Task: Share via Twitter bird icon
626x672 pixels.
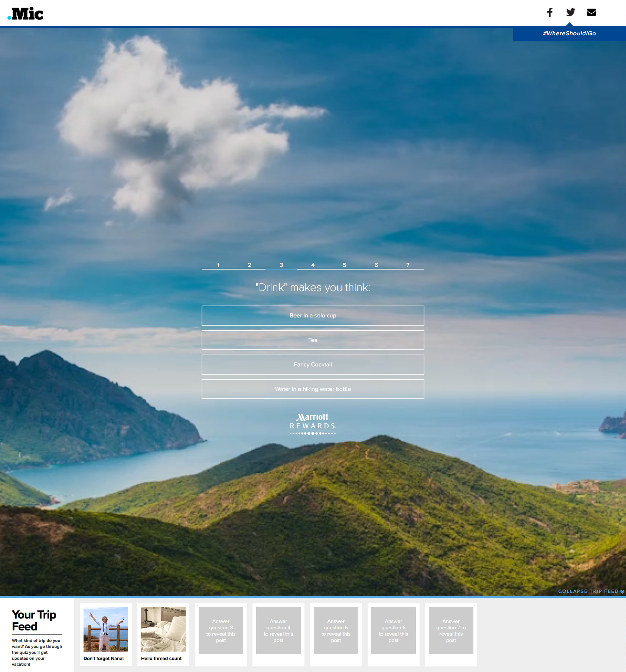Action: point(571,12)
